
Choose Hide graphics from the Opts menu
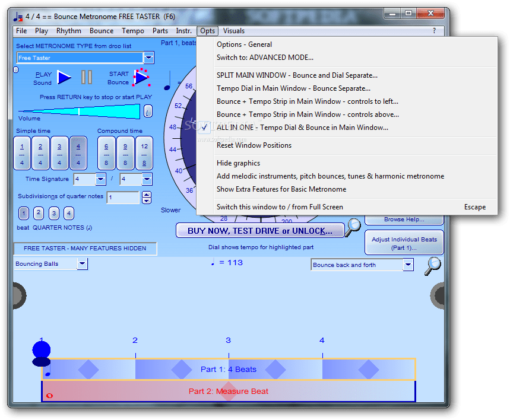pyautogui.click(x=237, y=163)
